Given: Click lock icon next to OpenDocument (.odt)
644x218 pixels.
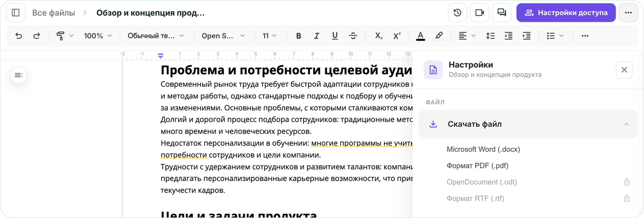Looking at the screenshot, I should [627, 182].
